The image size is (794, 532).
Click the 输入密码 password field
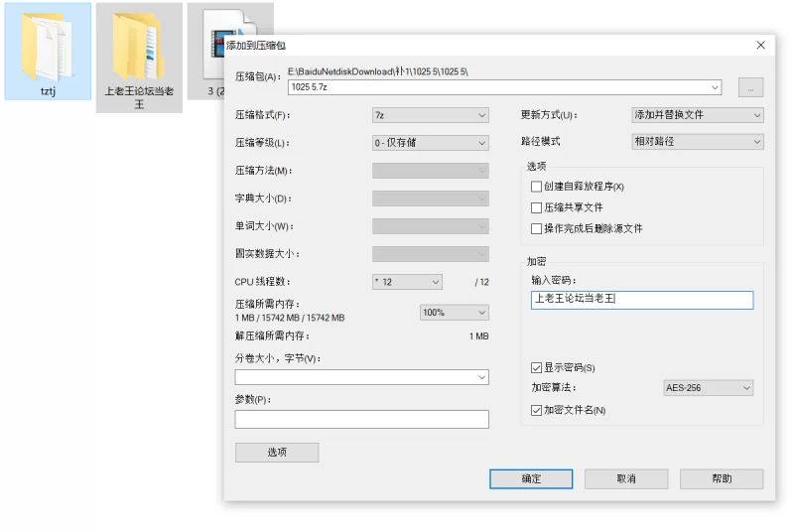641,300
